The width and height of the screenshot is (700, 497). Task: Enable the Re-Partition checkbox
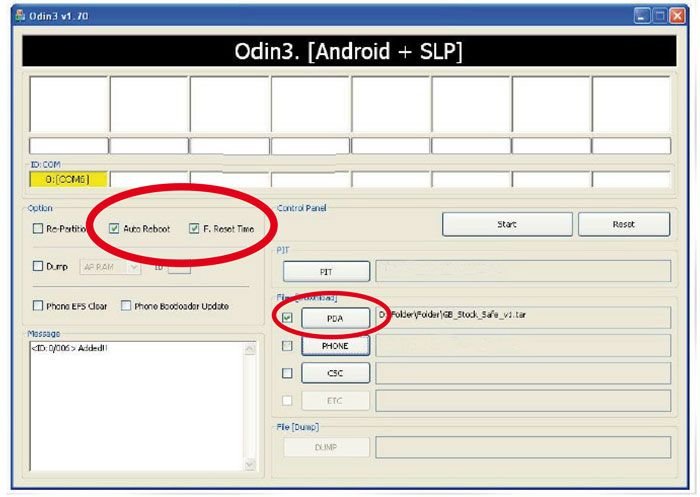click(x=38, y=229)
